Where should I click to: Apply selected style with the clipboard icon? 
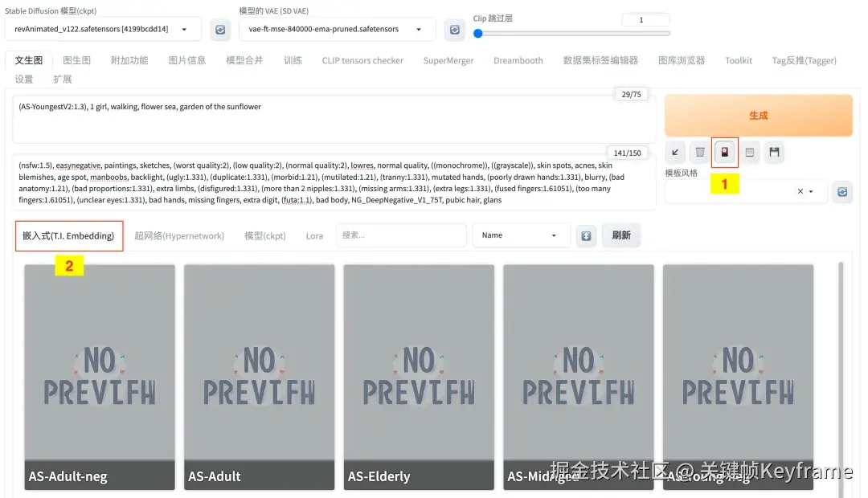[x=749, y=152]
